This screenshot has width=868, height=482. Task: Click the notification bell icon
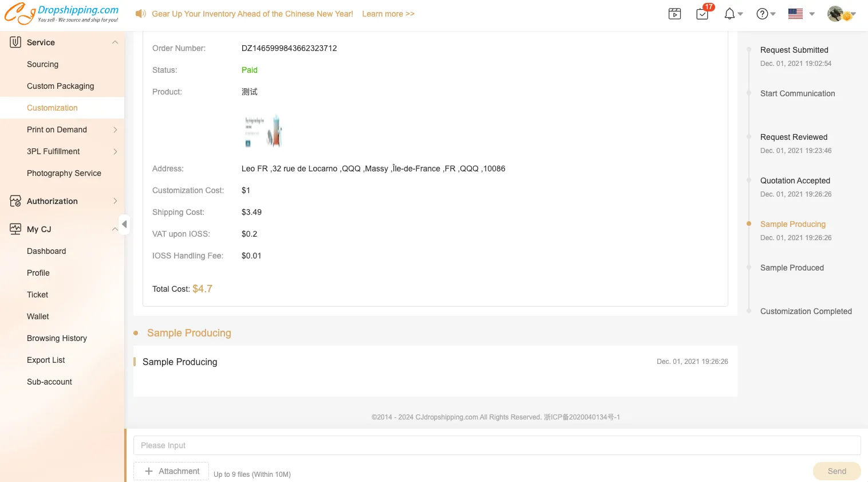click(729, 14)
